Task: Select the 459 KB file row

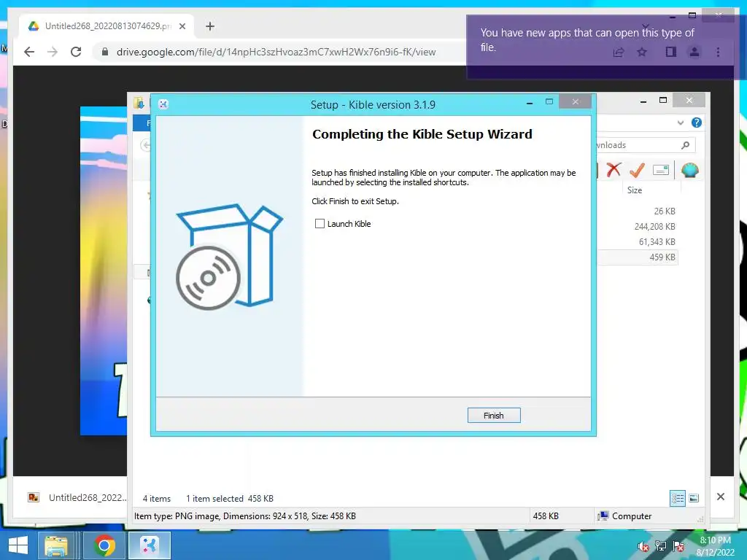Action: click(638, 257)
